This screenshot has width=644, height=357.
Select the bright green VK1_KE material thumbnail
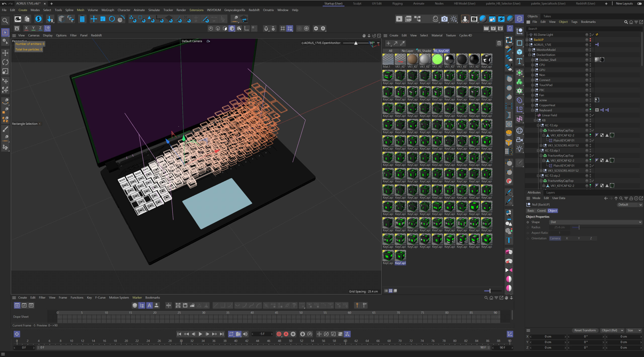point(437,60)
